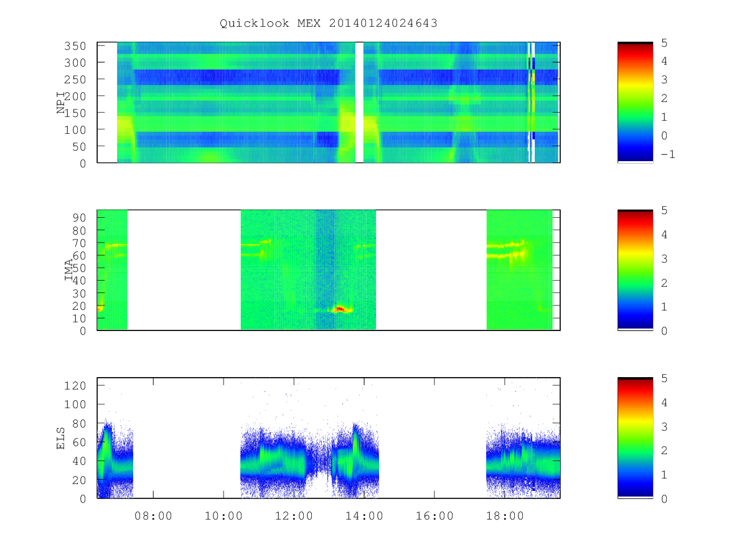Click the ELS panel color bar
This screenshot has width=747, height=560.
[x=635, y=437]
